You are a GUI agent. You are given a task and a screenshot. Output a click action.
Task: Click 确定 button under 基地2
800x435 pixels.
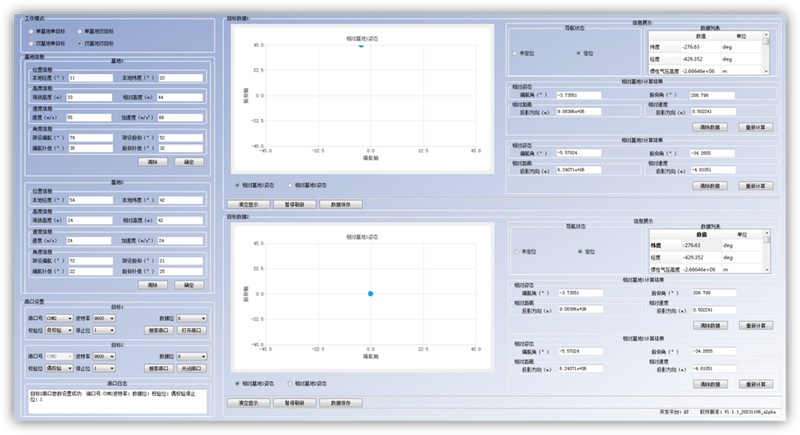[189, 285]
